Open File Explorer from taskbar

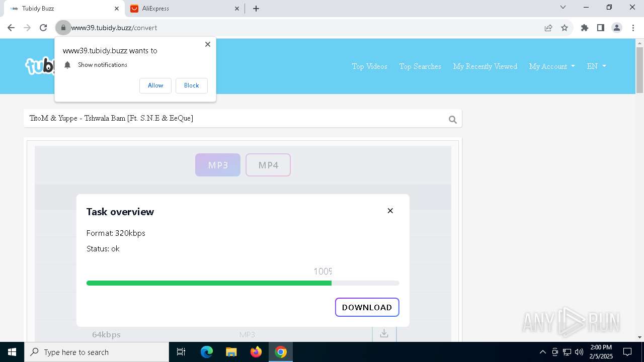pos(231,352)
